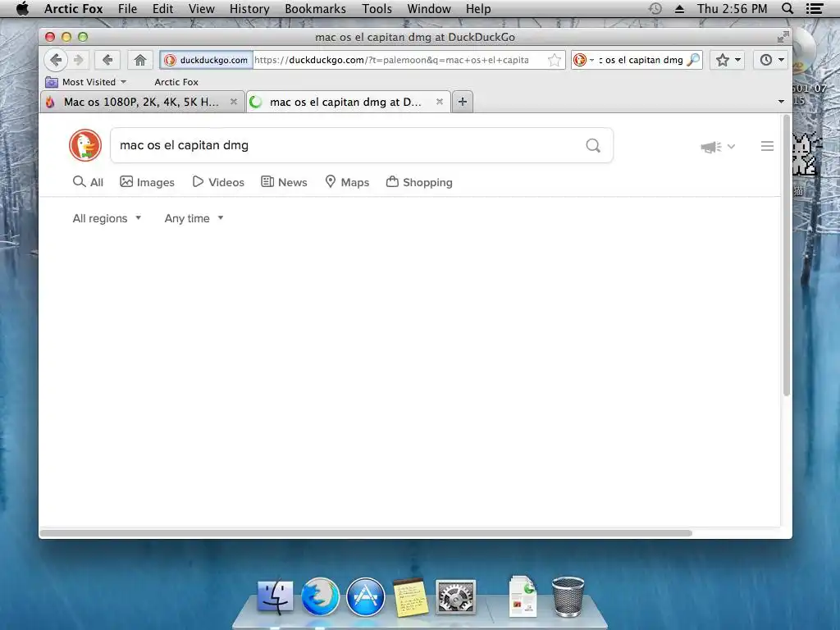Switch to Videos results
This screenshot has width=840, height=630.
click(x=218, y=182)
